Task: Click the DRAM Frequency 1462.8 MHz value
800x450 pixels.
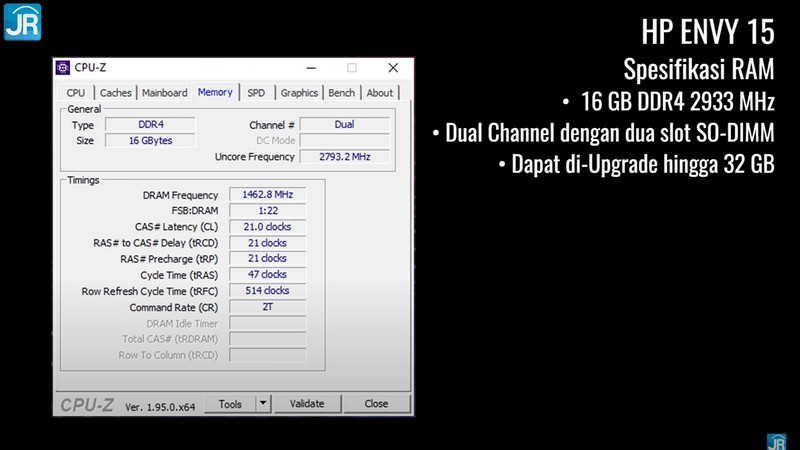Action: pyautogui.click(x=267, y=194)
